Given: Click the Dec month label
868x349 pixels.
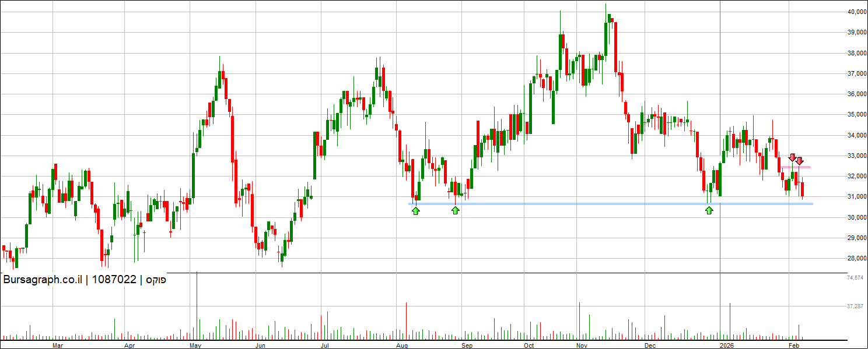Looking at the screenshot, I should pos(650,346).
